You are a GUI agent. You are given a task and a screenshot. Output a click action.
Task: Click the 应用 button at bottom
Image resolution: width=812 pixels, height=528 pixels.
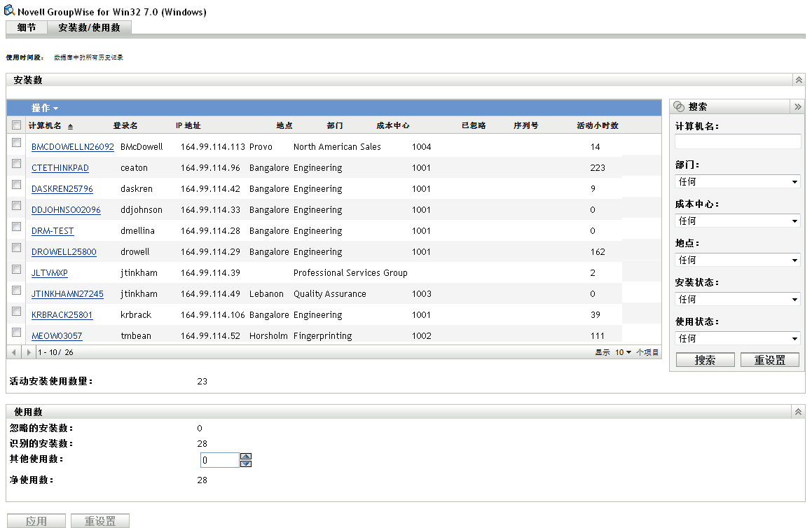click(x=36, y=521)
